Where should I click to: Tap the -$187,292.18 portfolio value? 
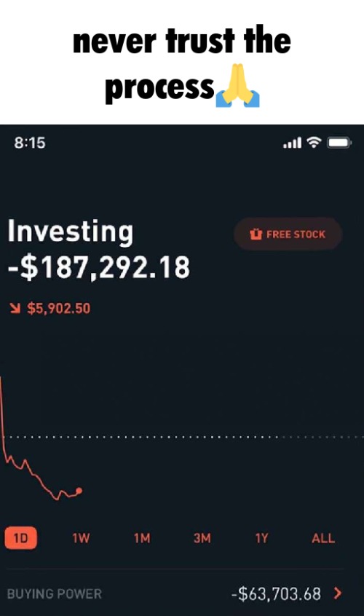[x=98, y=267]
